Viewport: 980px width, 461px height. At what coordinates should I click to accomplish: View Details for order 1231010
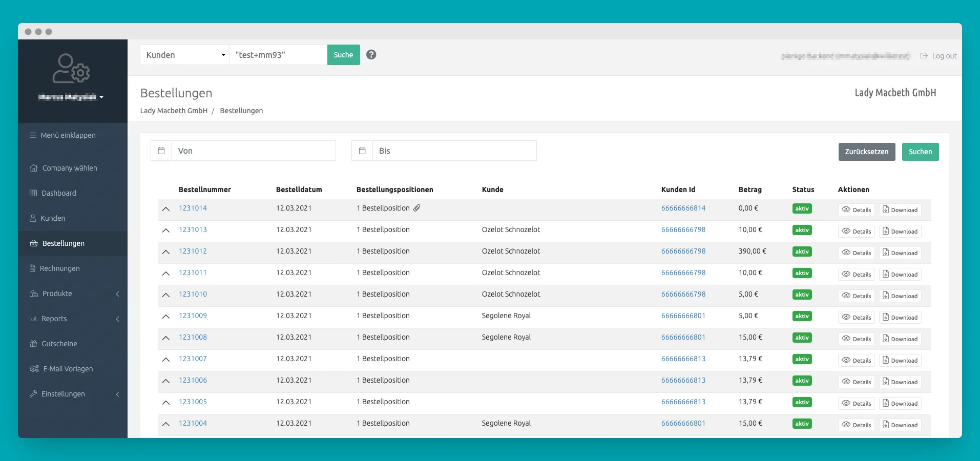857,296
